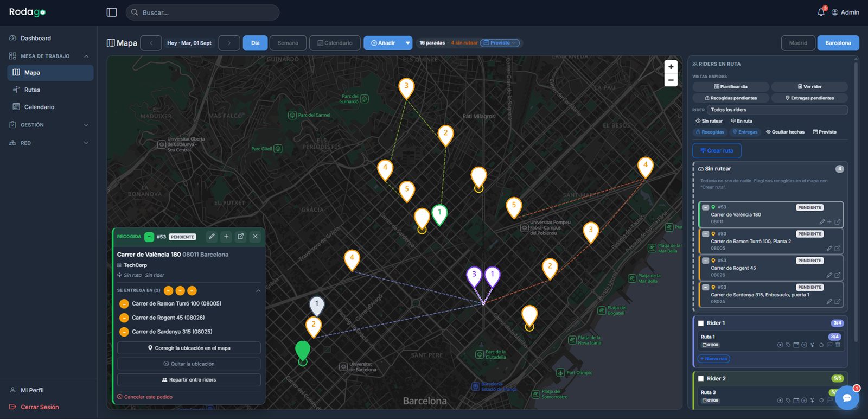Click Corregir la ubicación en el mapa
Image resolution: width=868 pixels, height=419 pixels.
pyautogui.click(x=189, y=348)
